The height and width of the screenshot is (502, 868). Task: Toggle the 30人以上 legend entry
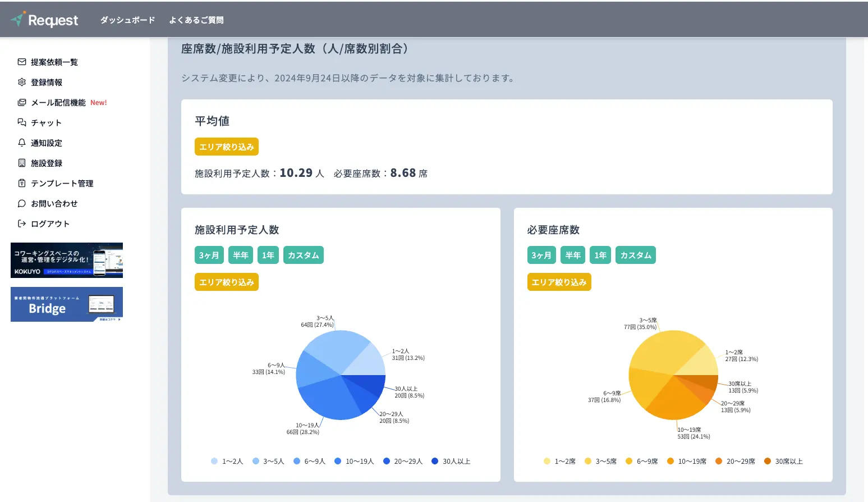[x=451, y=461]
